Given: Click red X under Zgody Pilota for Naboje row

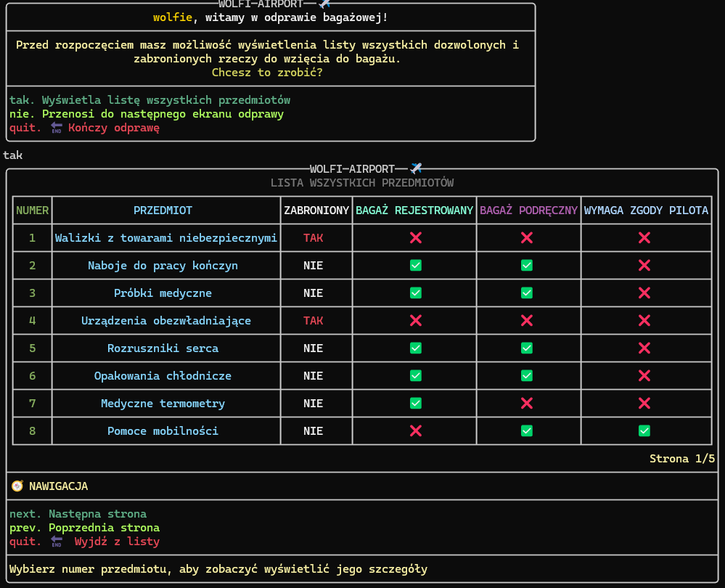Looking at the screenshot, I should (x=644, y=265).
